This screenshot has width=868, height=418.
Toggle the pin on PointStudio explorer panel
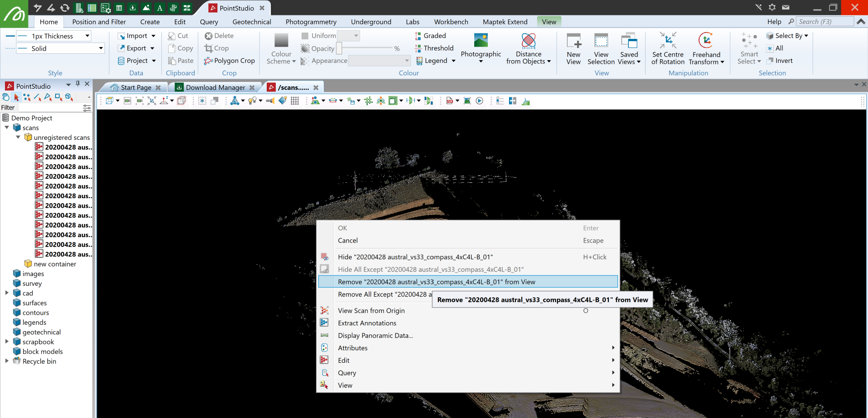tap(78, 84)
